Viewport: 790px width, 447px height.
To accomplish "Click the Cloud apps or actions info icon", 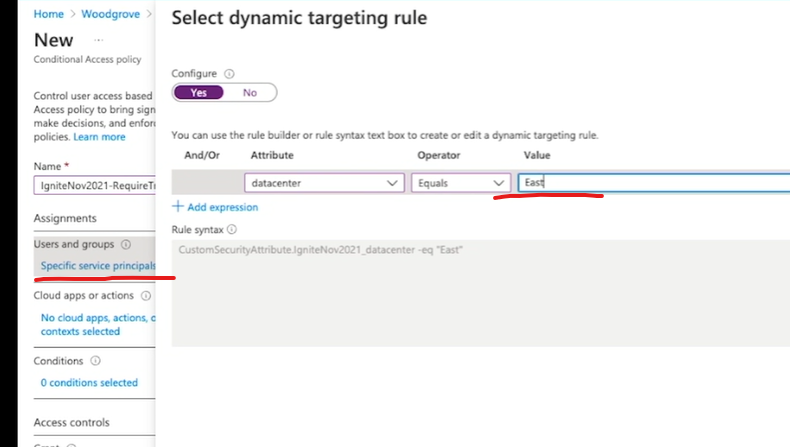I will 146,296.
